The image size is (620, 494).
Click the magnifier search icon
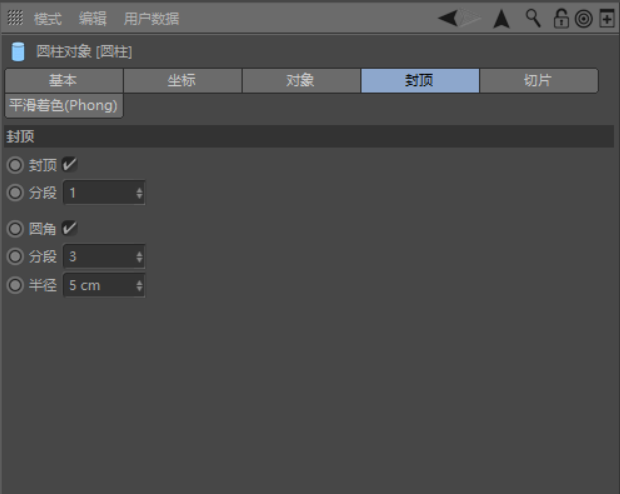point(532,18)
